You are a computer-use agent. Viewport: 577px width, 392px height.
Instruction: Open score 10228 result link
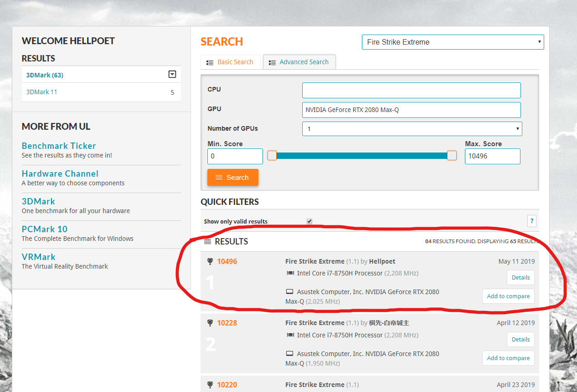pyautogui.click(x=227, y=323)
